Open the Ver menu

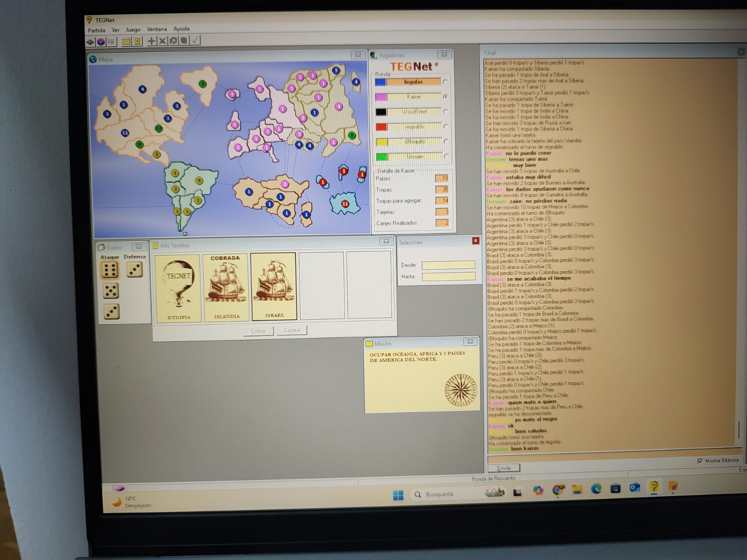click(115, 30)
